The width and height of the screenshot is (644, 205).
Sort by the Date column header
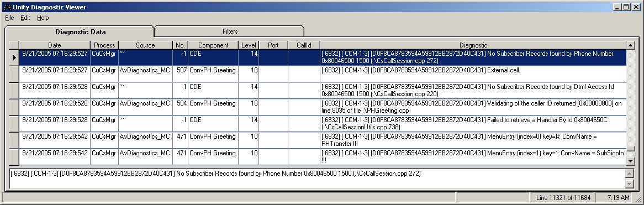click(x=55, y=45)
